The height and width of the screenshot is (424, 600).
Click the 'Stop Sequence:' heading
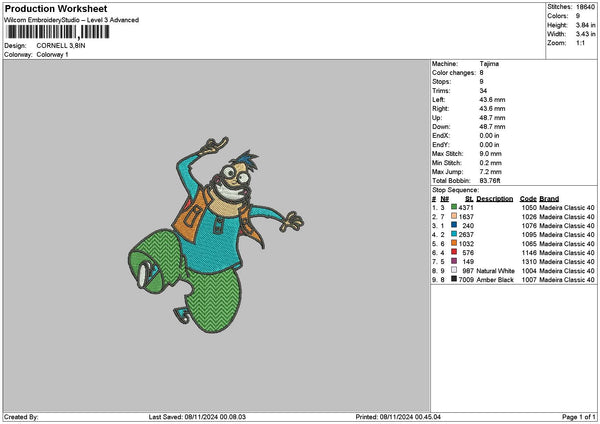(x=455, y=190)
